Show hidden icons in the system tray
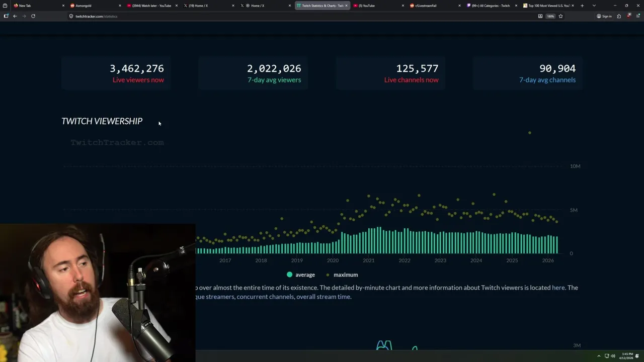 tap(599, 356)
